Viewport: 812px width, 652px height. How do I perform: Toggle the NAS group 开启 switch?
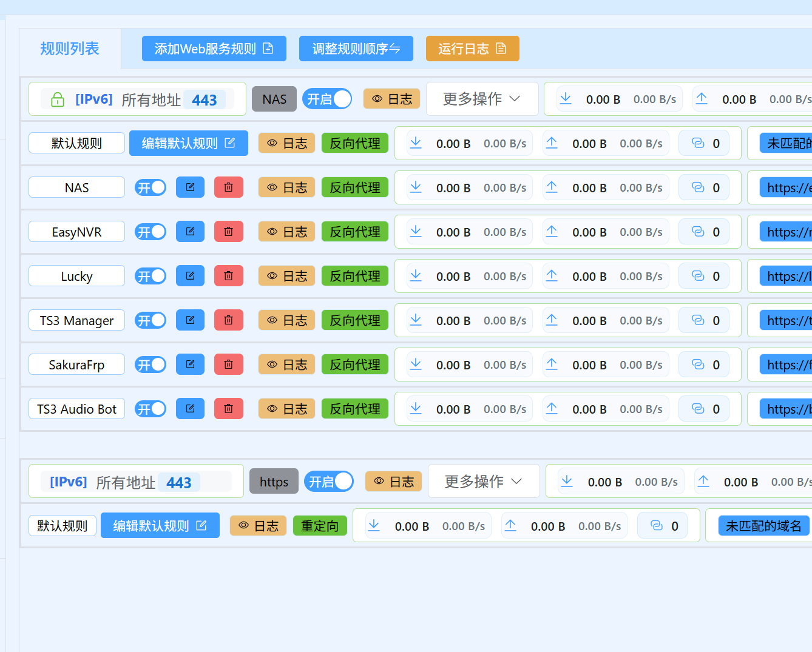tap(327, 99)
